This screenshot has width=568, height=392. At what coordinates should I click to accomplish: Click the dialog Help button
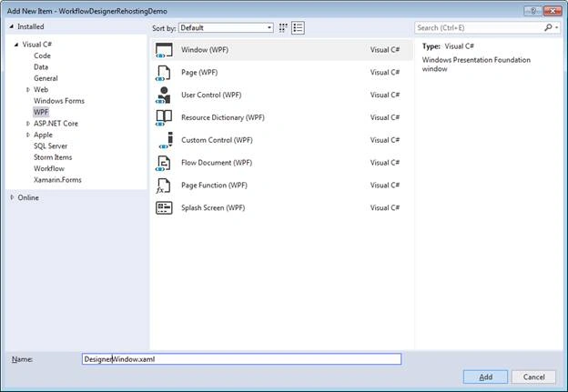[x=532, y=11]
